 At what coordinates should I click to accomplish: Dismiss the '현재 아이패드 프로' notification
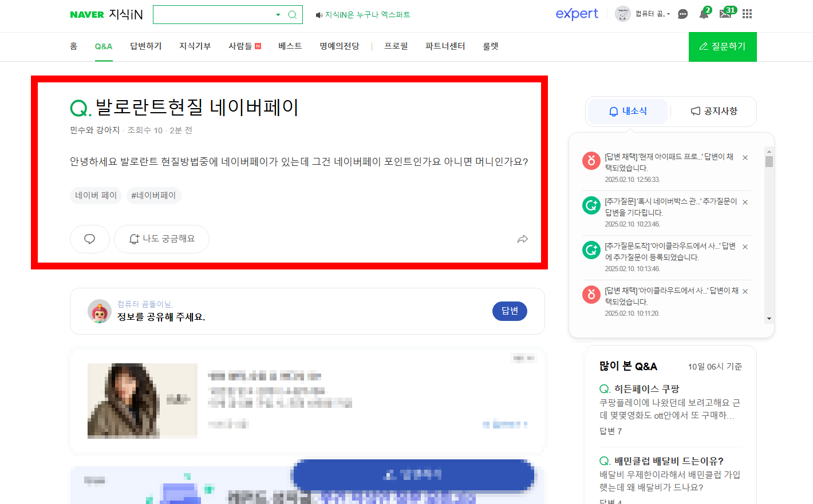click(x=745, y=157)
